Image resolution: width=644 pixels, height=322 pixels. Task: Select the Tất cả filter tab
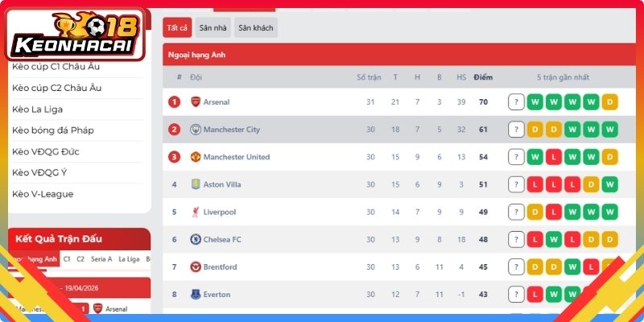[177, 27]
